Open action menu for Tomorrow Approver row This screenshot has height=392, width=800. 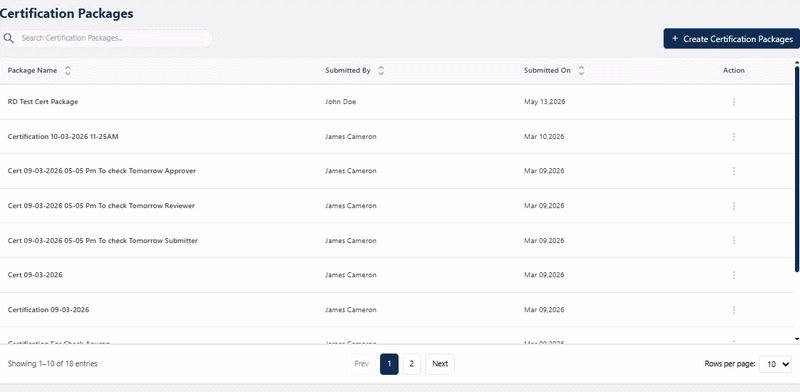pyautogui.click(x=734, y=171)
